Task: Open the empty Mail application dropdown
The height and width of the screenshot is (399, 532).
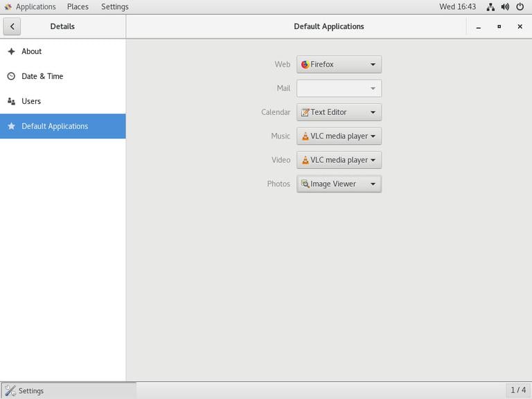Action: pos(339,89)
